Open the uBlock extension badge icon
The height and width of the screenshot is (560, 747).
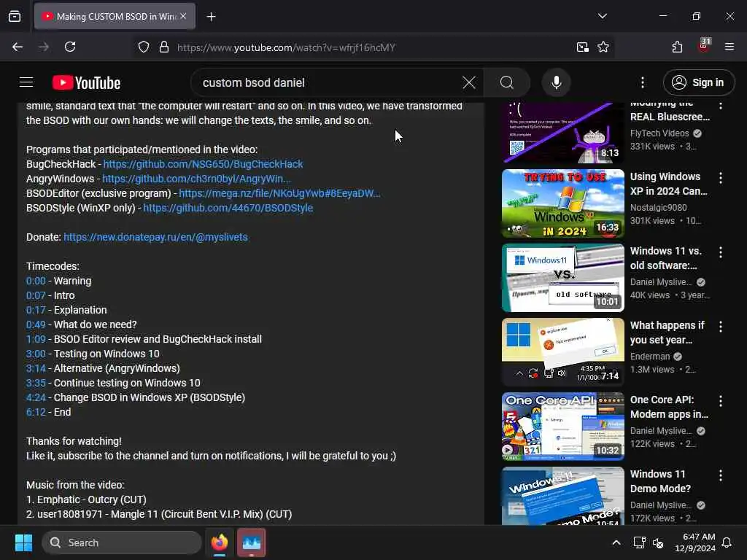pos(704,46)
